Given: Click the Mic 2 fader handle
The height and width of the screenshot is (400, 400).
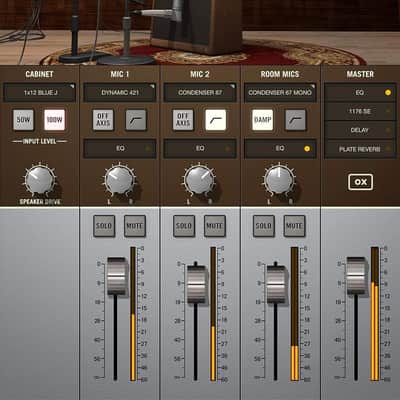Looking at the screenshot, I should 197,284.
